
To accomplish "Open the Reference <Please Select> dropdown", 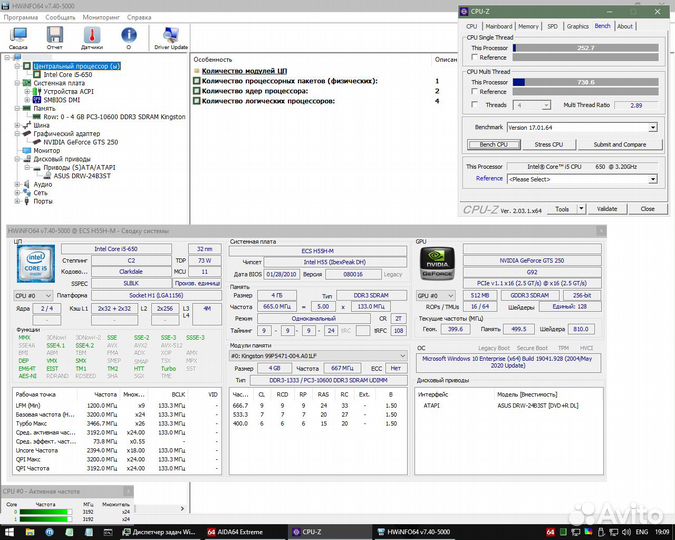I will point(653,179).
